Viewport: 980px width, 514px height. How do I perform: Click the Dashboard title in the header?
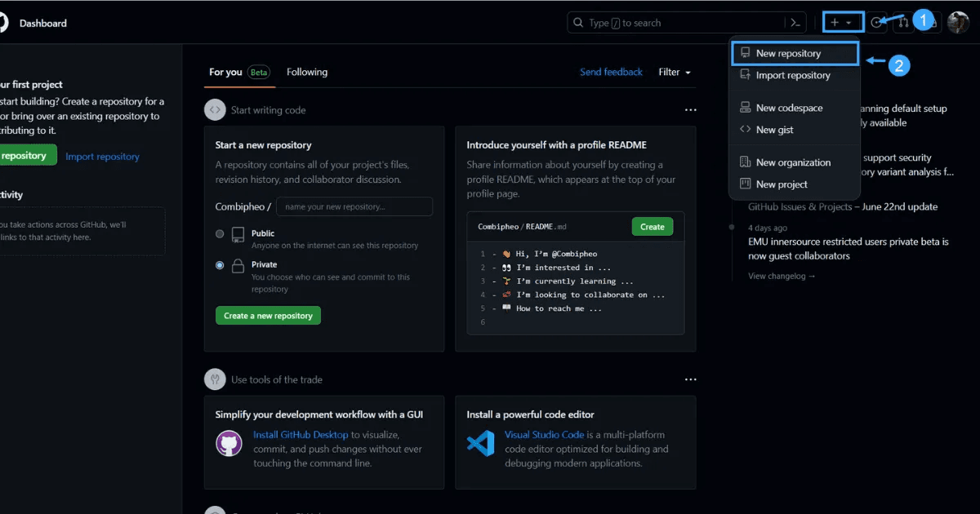[x=43, y=24]
